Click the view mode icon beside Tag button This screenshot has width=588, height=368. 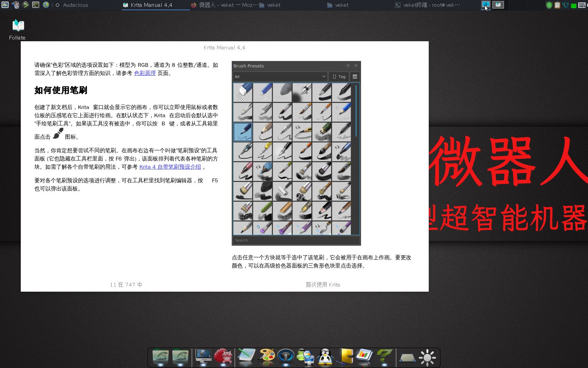(x=355, y=77)
